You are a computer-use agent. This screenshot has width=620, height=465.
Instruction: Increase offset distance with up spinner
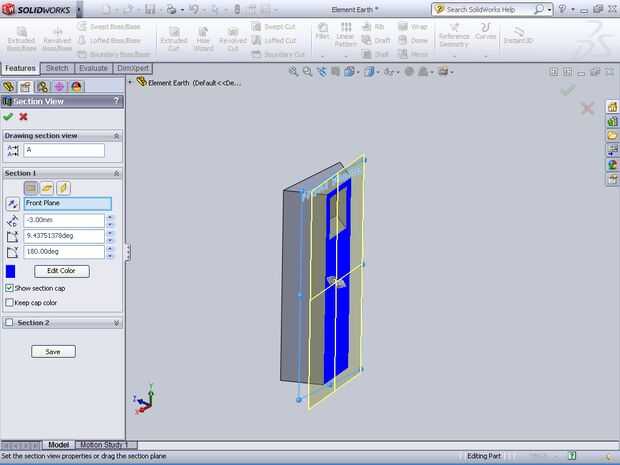point(110,217)
